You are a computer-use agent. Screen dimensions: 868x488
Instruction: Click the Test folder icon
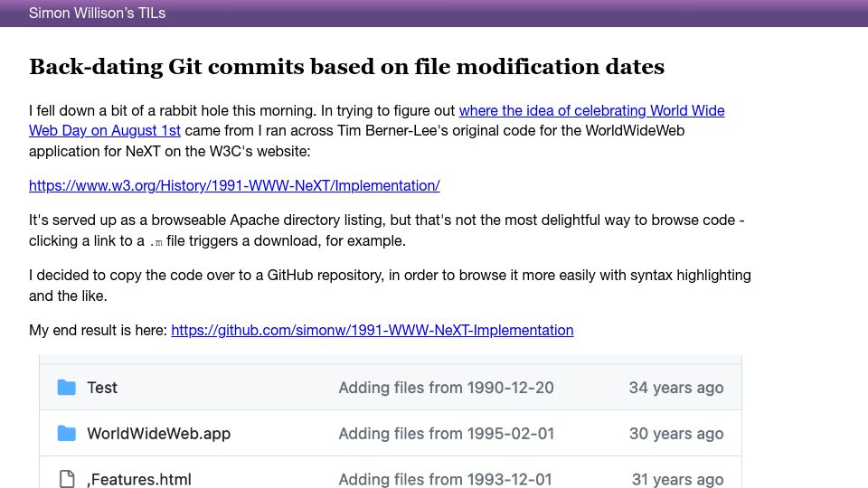point(66,388)
